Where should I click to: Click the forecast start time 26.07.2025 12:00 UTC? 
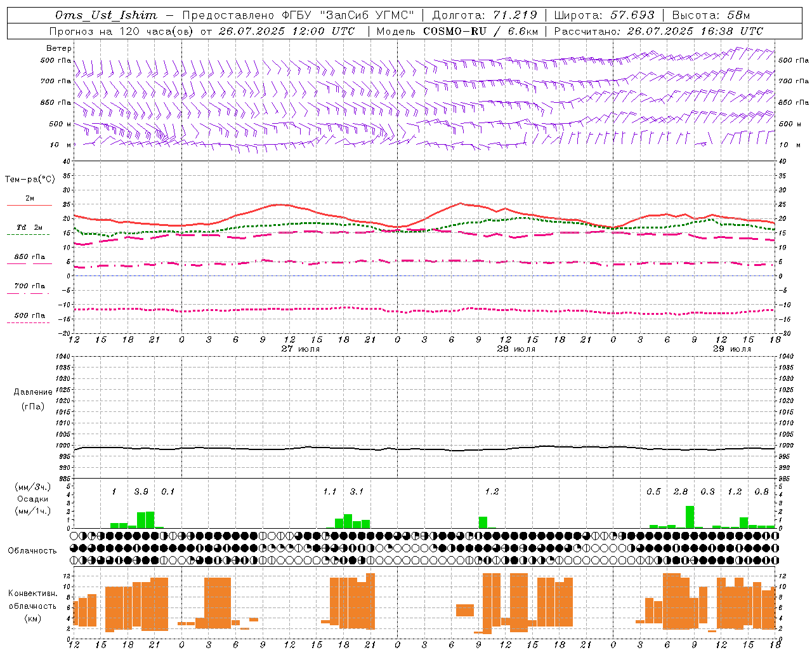[287, 31]
